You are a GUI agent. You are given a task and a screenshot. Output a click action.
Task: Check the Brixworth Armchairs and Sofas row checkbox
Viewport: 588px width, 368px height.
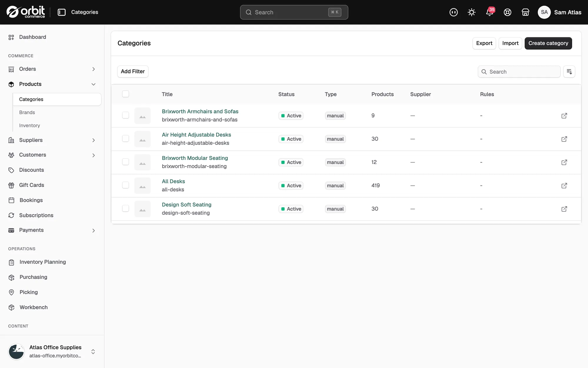126,115
